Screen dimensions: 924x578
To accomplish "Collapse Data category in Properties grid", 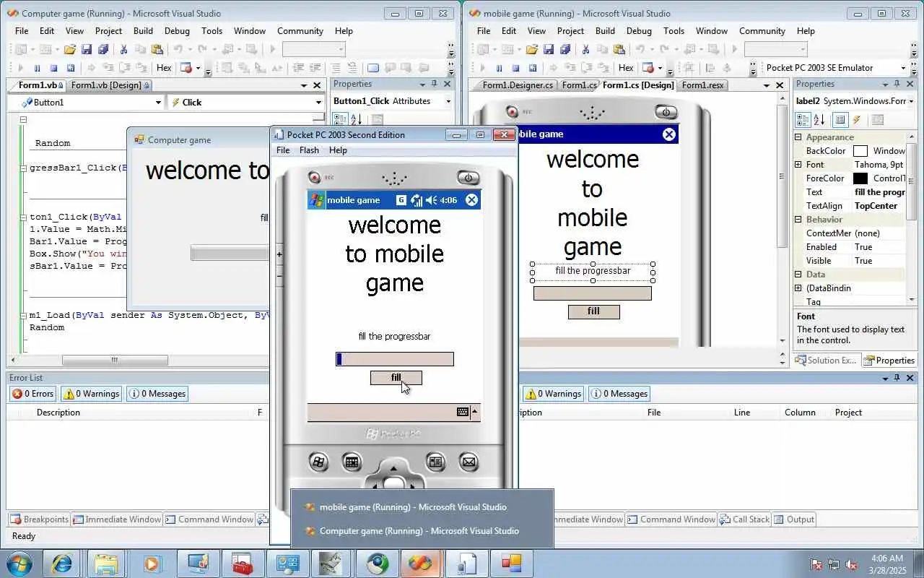I will click(798, 275).
